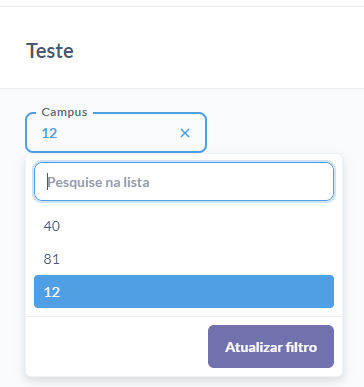This screenshot has width=364, height=387.
Task: Click the blue X in the Campus box
Action: 185,133
